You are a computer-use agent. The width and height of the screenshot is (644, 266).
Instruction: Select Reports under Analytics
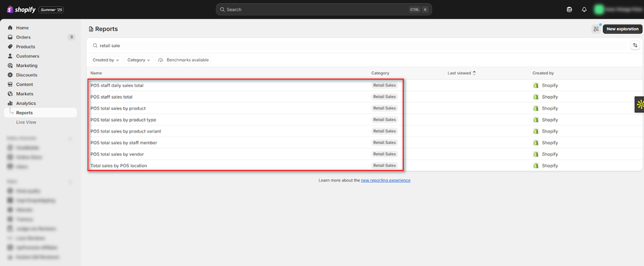tap(40, 113)
